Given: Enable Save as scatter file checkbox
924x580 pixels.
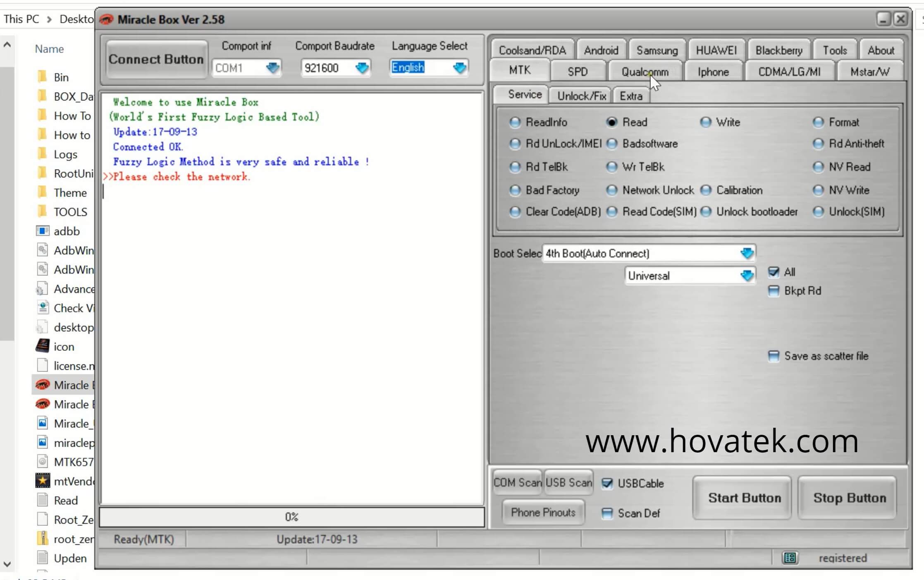Looking at the screenshot, I should click(773, 356).
